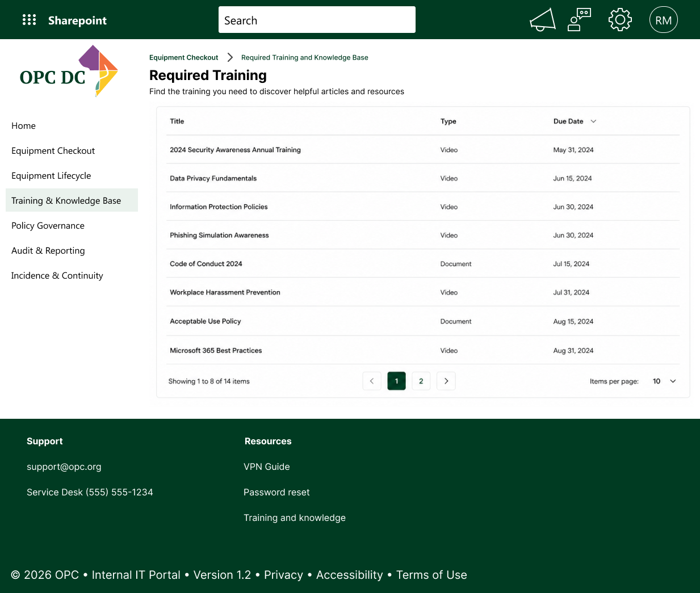Click the Search input field
Image resolution: width=700 pixels, height=593 pixels.
point(317,20)
